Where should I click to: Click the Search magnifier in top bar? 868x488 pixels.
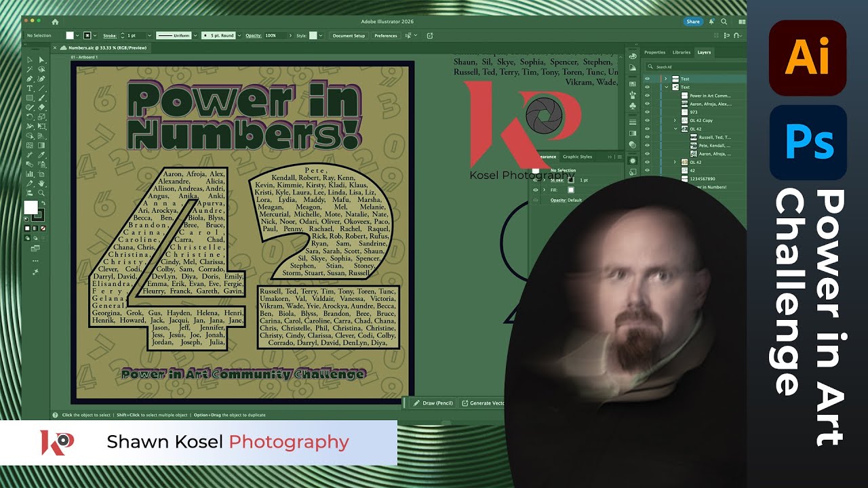[x=724, y=22]
